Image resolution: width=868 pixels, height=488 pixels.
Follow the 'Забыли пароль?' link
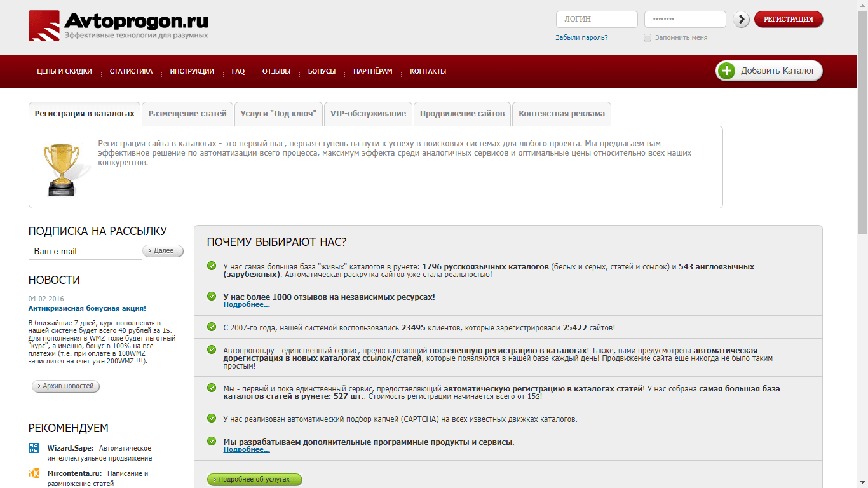[581, 37]
